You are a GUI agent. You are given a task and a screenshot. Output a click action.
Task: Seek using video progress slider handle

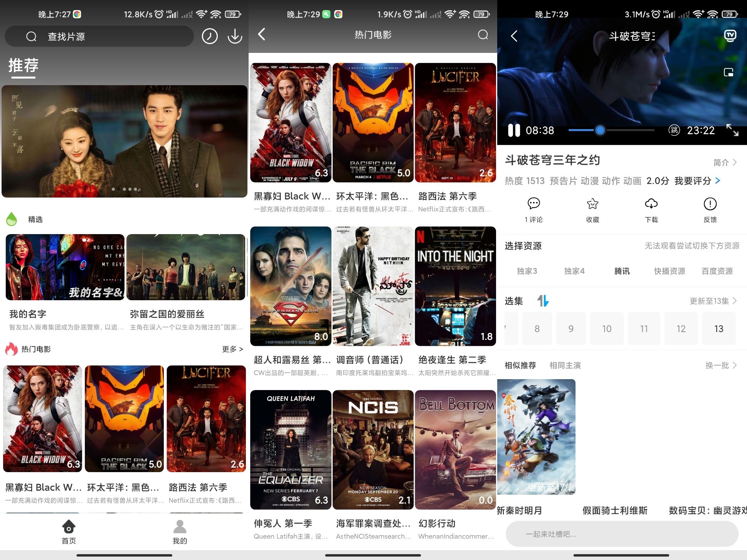click(600, 130)
